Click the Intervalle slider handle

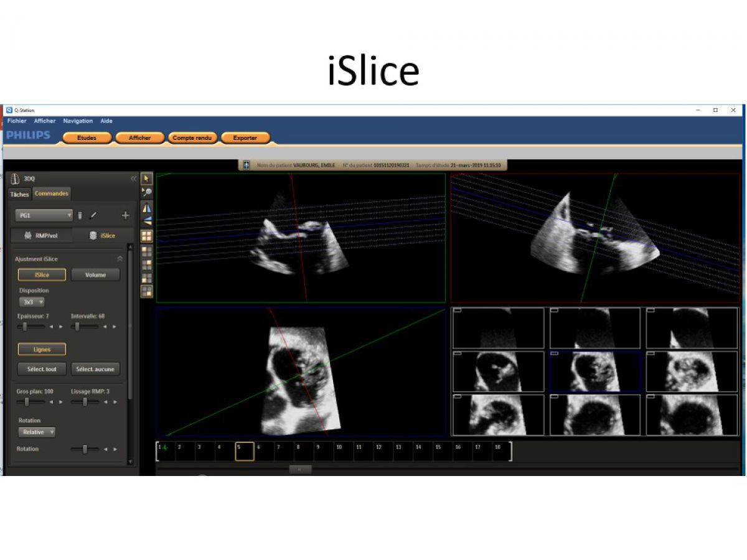pyautogui.click(x=77, y=327)
